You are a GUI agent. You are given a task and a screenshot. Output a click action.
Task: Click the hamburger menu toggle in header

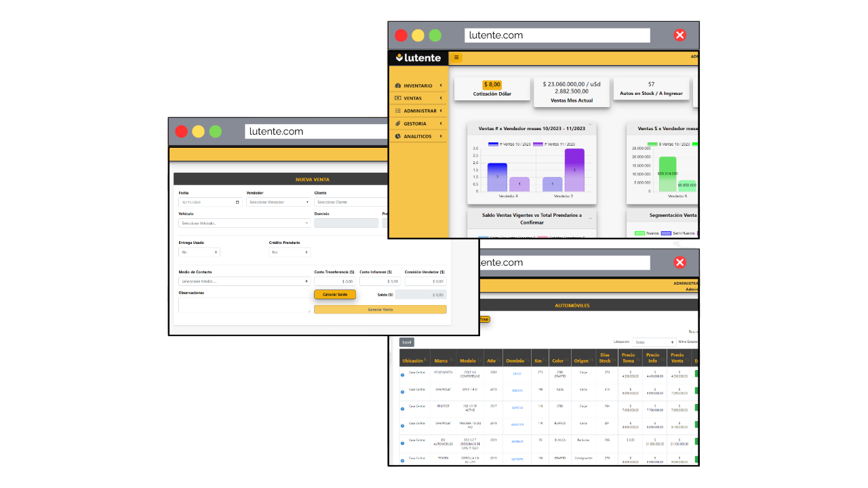pos(457,58)
